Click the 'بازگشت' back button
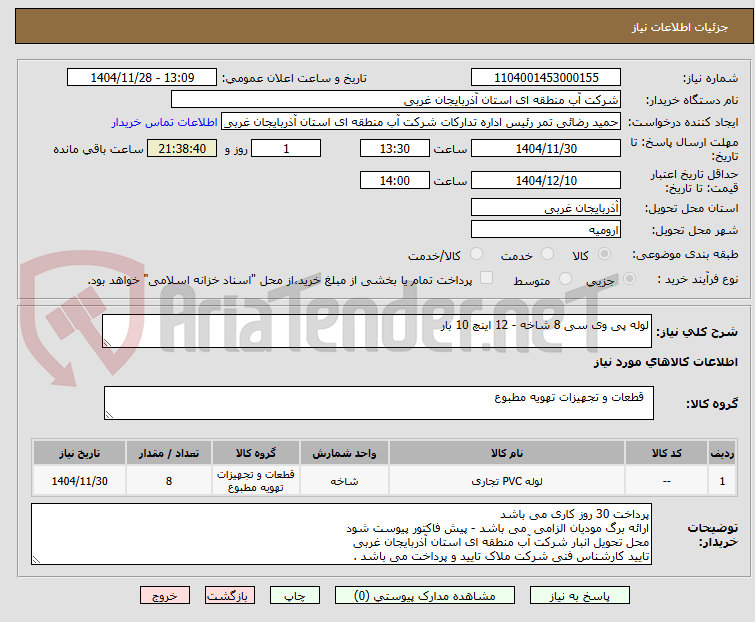The height and width of the screenshot is (622, 755). point(230,596)
